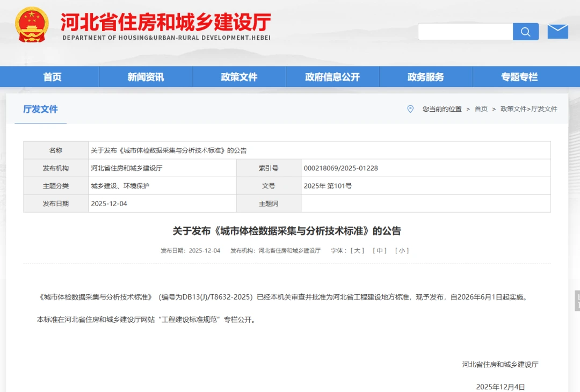580x392 pixels.
Task: Click the 发布机构 table value cell
Action: [x=162, y=168]
